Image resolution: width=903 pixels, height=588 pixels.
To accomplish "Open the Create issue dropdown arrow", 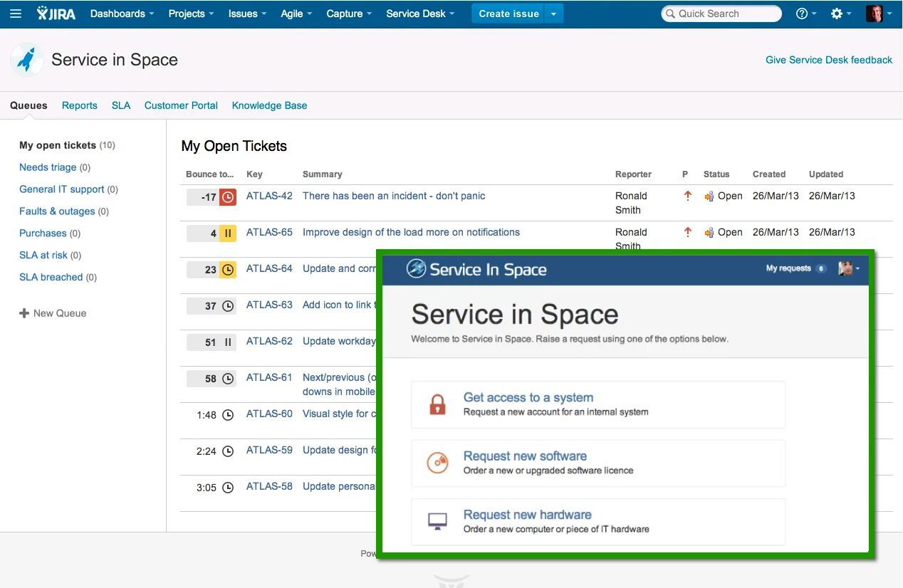I will point(554,14).
